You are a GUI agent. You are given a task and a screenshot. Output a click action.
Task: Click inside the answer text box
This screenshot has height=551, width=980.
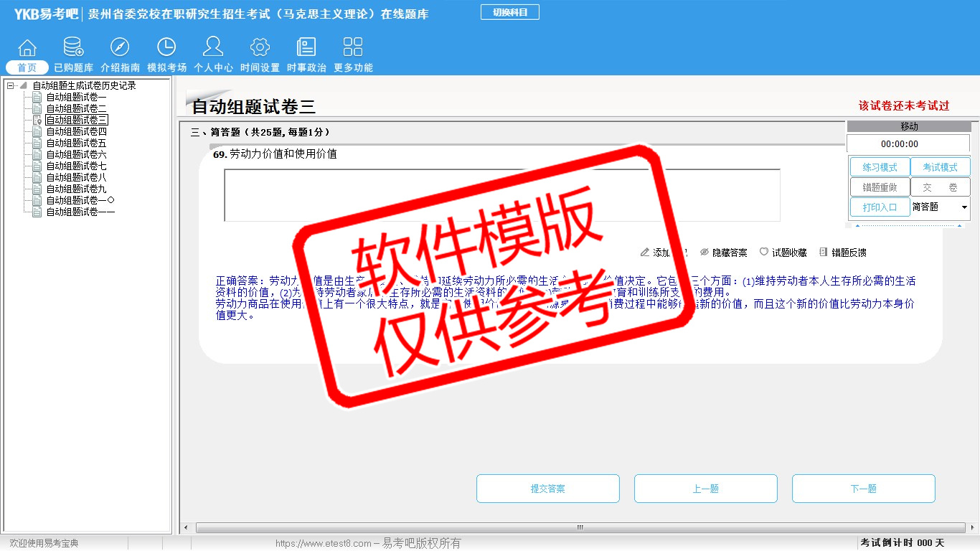pos(502,195)
